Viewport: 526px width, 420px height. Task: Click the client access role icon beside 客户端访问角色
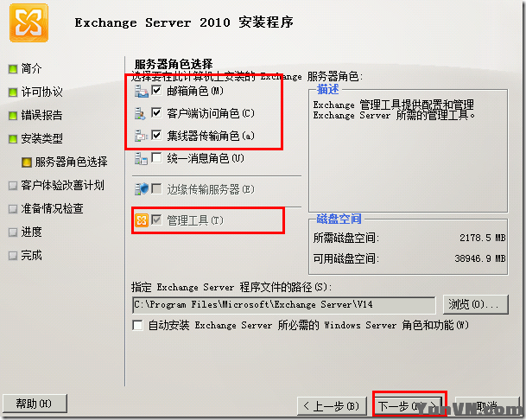[140, 114]
